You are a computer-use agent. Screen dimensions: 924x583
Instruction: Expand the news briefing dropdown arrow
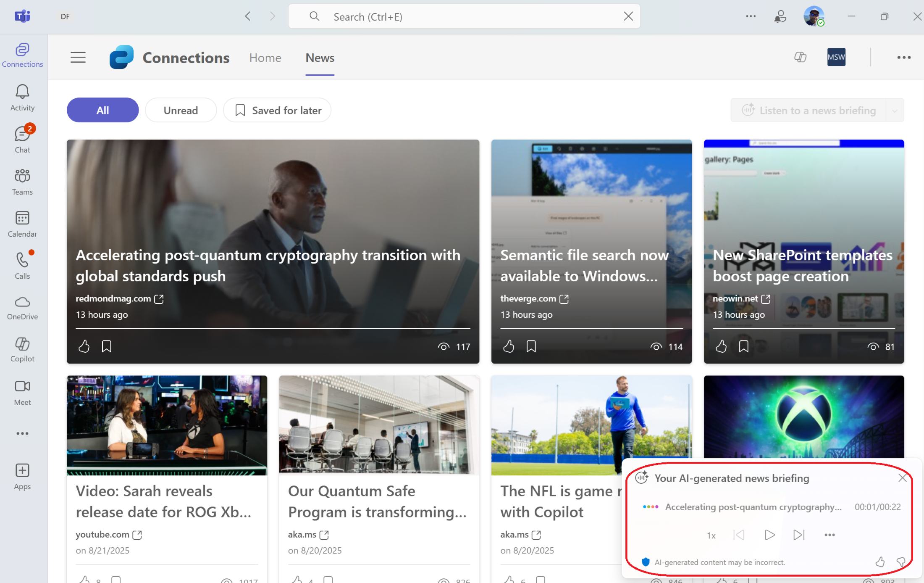coord(895,111)
